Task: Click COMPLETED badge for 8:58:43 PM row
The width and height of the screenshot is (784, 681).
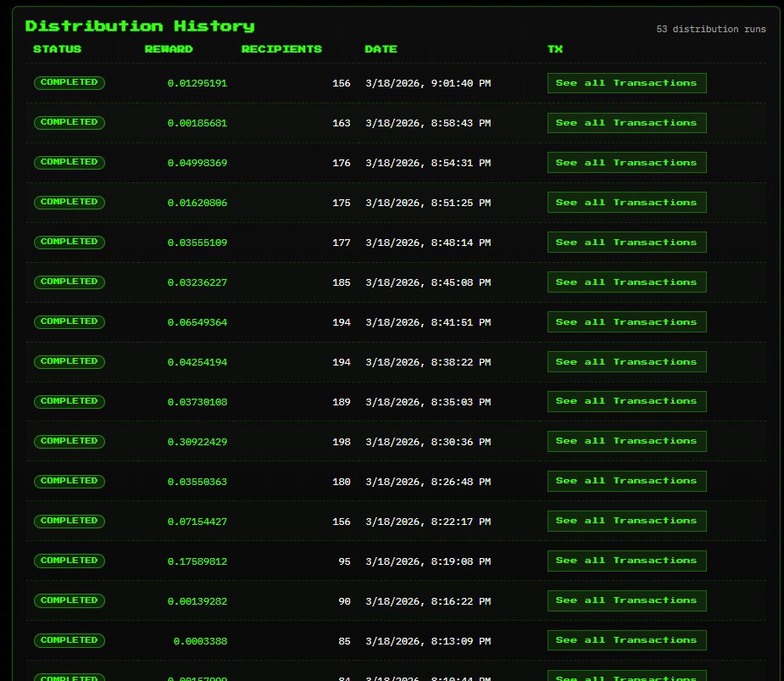Action: point(69,123)
